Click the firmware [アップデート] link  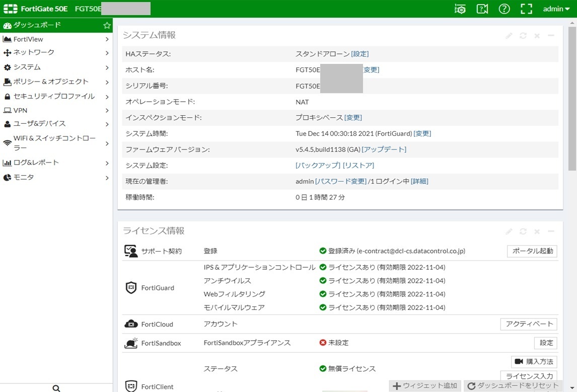coord(384,149)
